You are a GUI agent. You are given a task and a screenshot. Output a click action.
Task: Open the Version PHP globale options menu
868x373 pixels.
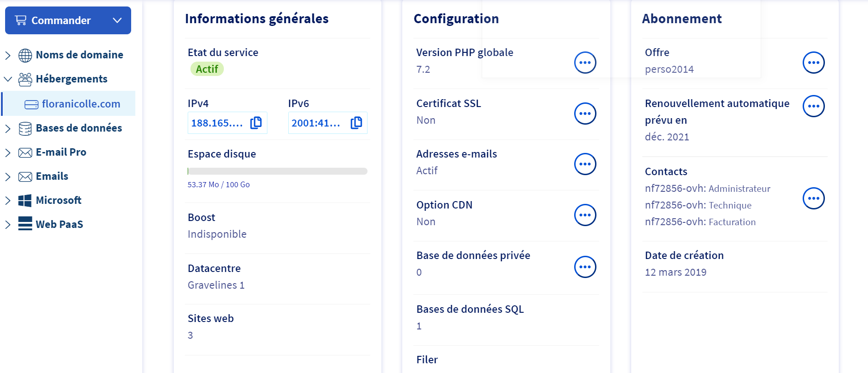[585, 63]
